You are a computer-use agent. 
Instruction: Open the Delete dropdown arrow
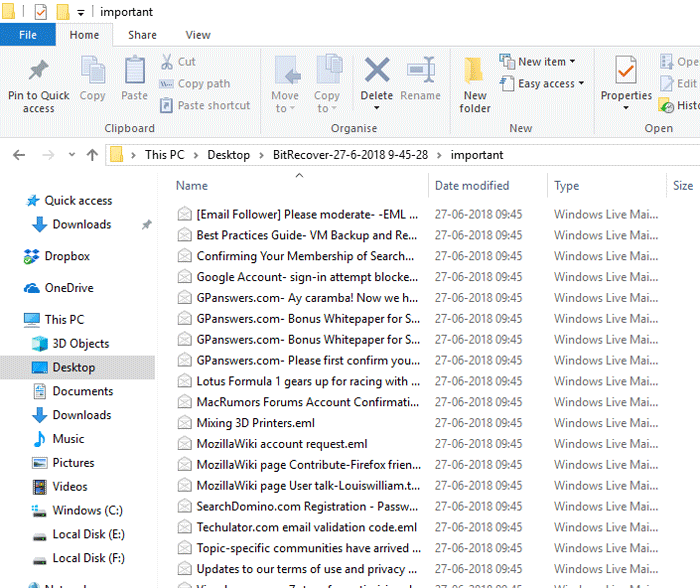pyautogui.click(x=377, y=108)
